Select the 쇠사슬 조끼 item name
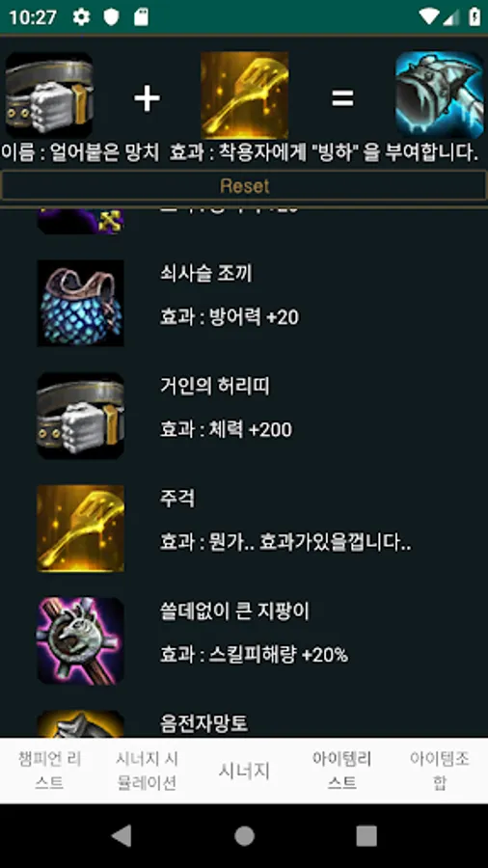The height and width of the screenshot is (868, 488). 205,273
